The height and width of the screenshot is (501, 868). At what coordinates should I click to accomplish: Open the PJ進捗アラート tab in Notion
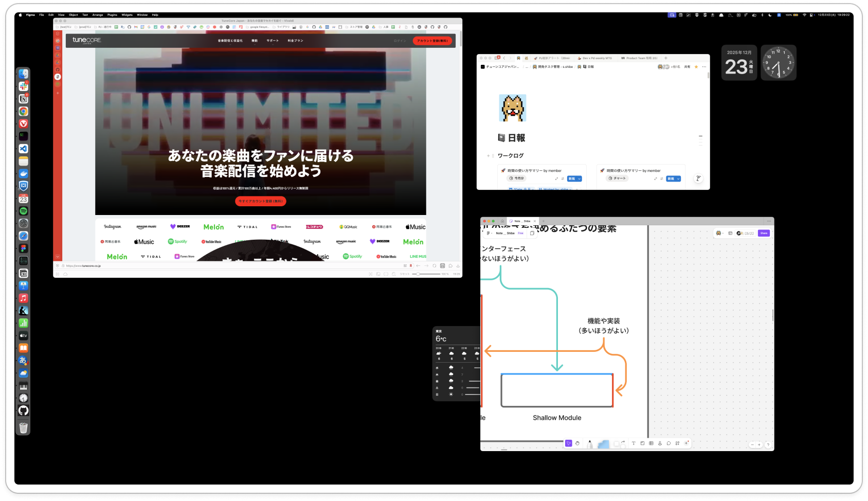coord(552,58)
